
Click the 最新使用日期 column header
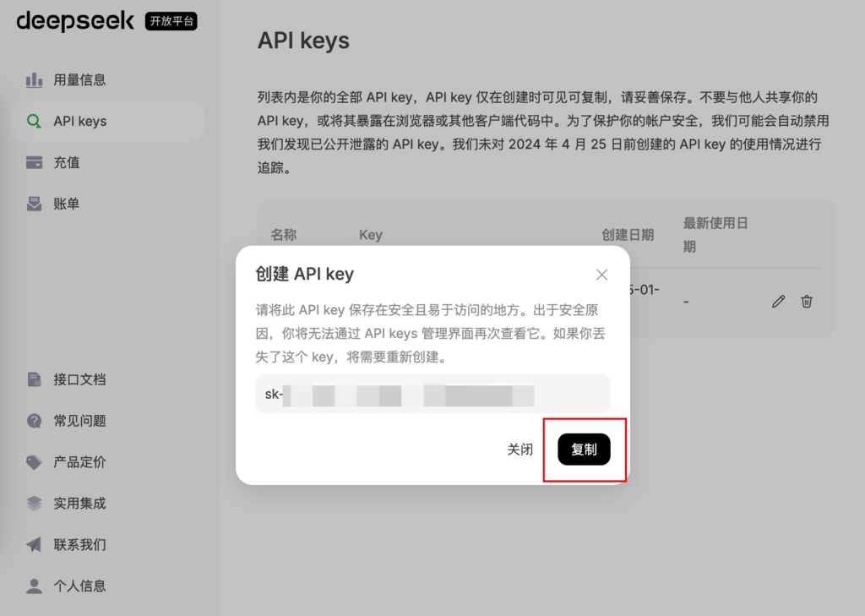point(715,235)
